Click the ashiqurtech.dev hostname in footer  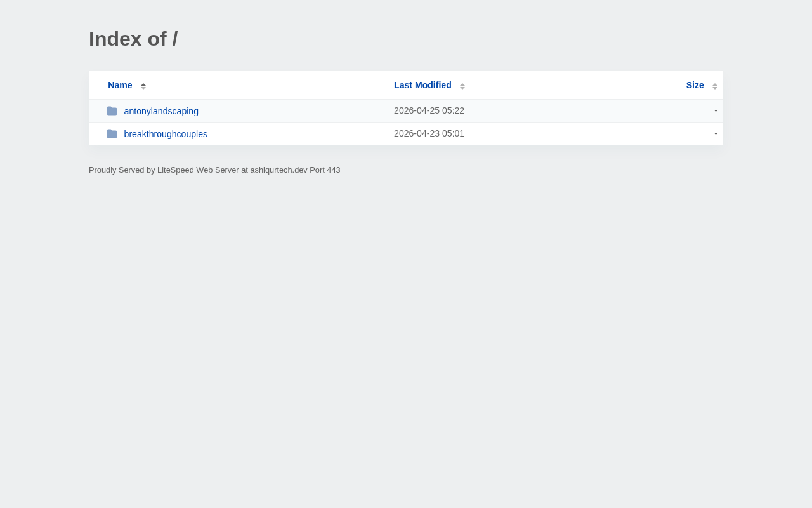tap(278, 170)
